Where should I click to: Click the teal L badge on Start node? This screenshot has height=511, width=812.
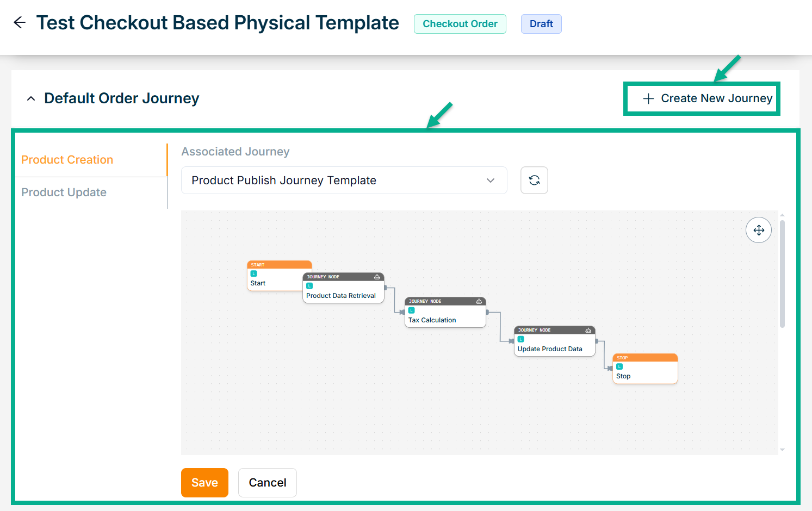point(253,273)
